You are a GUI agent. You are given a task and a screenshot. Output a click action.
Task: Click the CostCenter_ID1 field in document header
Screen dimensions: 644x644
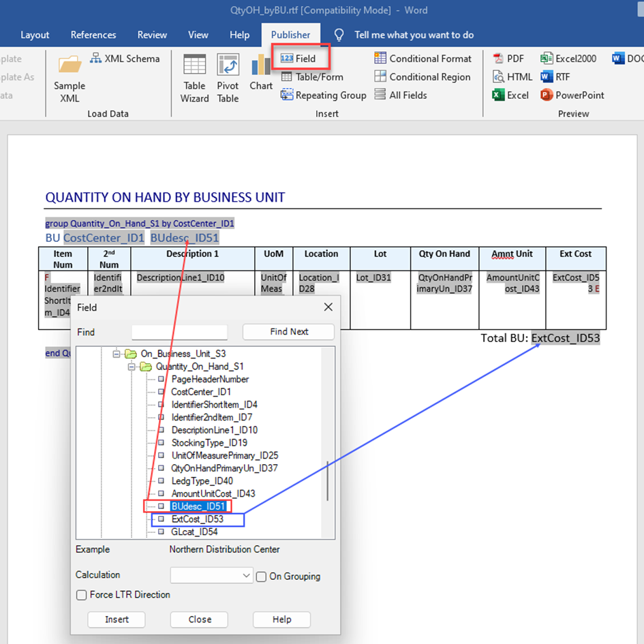point(104,238)
